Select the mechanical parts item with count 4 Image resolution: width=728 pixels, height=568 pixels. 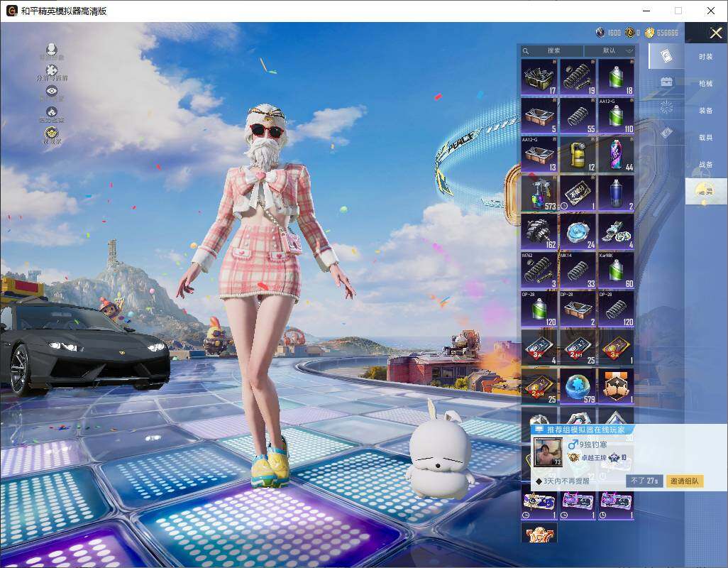click(616, 231)
